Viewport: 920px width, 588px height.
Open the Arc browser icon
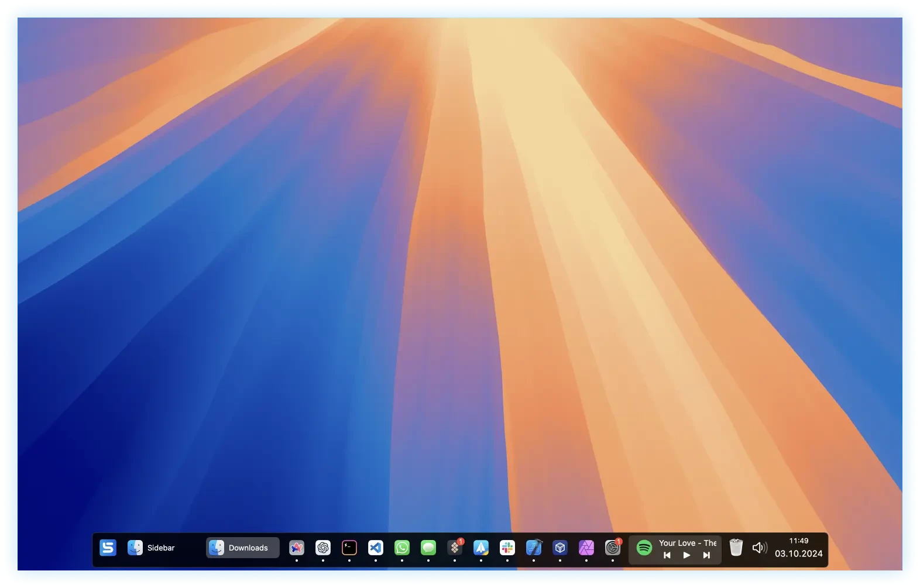coord(297,548)
